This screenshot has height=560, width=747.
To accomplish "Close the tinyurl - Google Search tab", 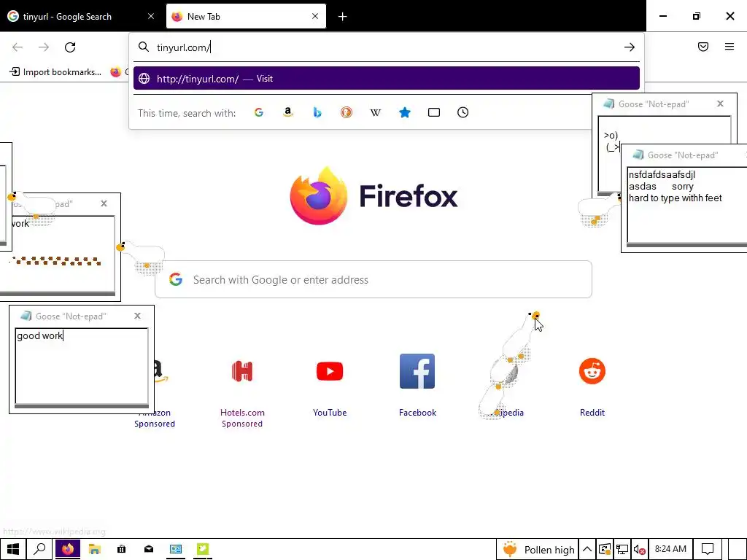I will [151, 16].
